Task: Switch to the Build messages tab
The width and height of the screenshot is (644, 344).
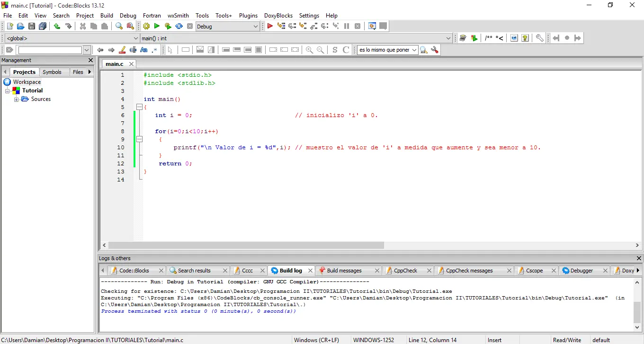Action: 344,271
